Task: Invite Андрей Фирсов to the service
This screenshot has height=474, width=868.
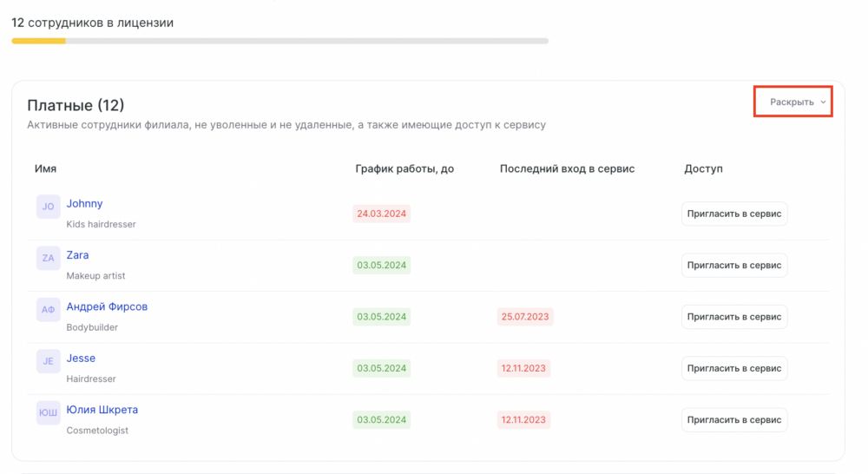Action: pos(734,317)
